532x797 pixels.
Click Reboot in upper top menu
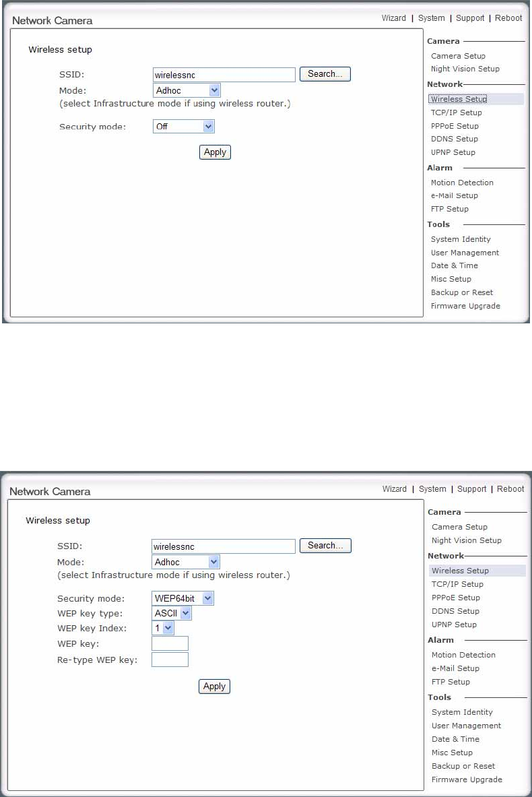[508, 18]
